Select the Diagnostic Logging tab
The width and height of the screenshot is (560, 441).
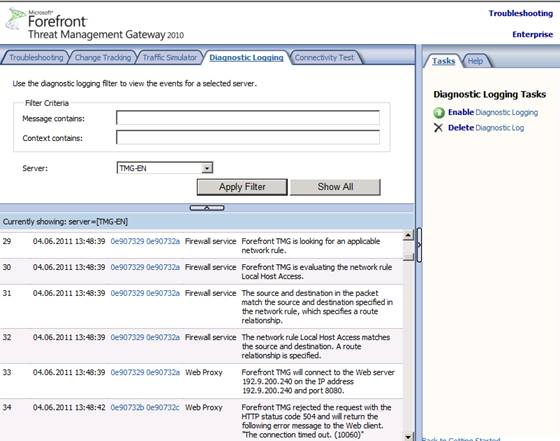(246, 57)
